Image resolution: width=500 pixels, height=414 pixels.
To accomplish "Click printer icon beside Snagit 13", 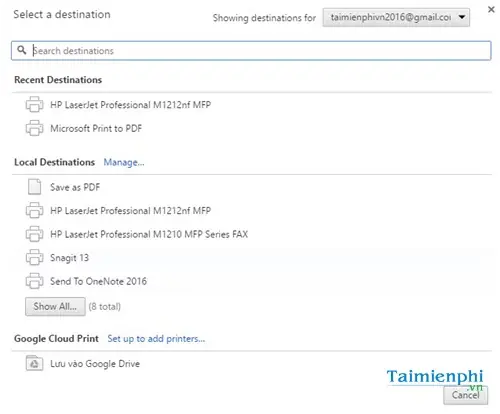I will [34, 257].
